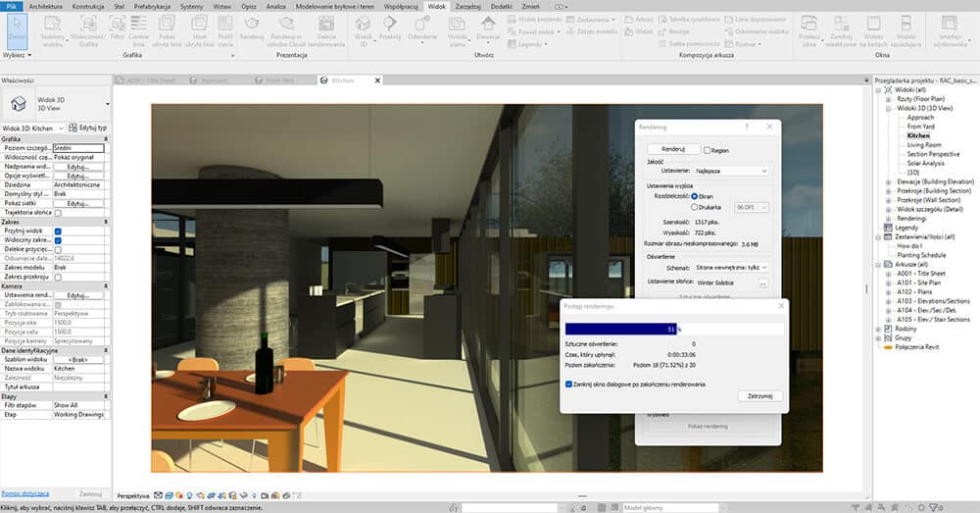Open Szablony widoku (View Templates)
980x513 pixels.
[53, 31]
